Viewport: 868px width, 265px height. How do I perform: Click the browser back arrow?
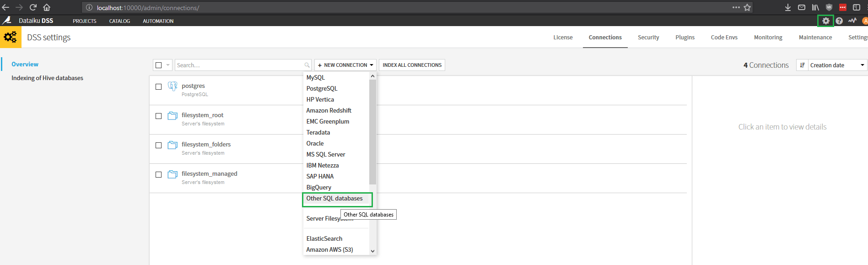pos(6,7)
